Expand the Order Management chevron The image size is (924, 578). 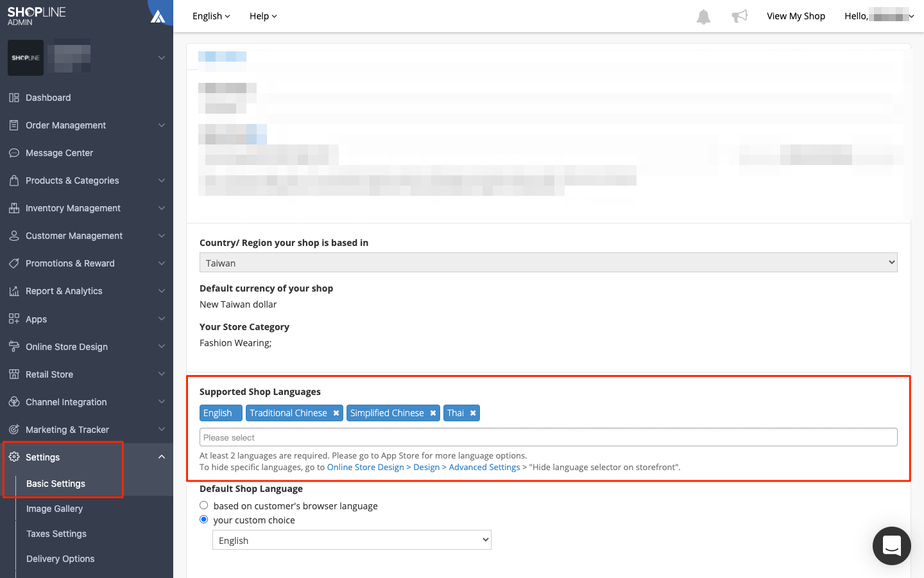coord(162,125)
